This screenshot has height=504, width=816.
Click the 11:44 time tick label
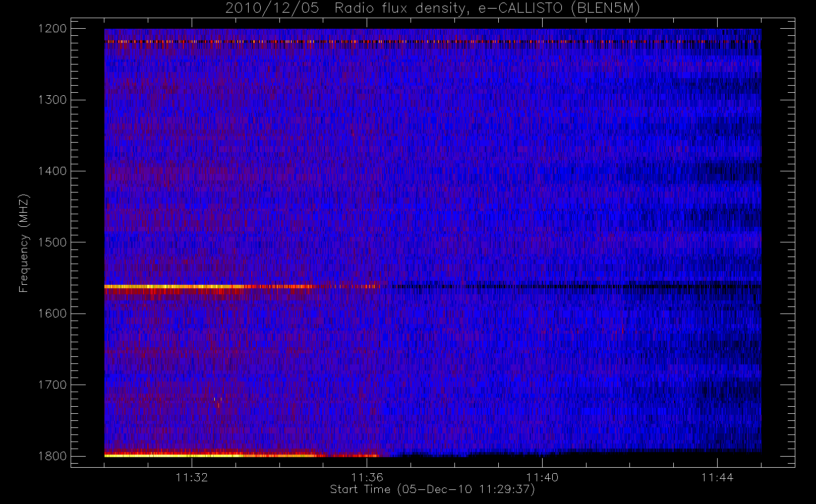(717, 477)
